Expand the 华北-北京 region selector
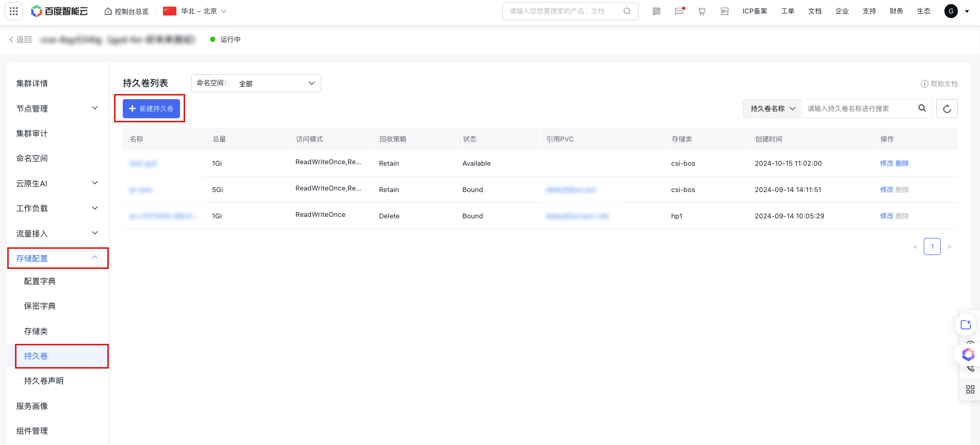The width and height of the screenshot is (980, 445). pos(195,11)
